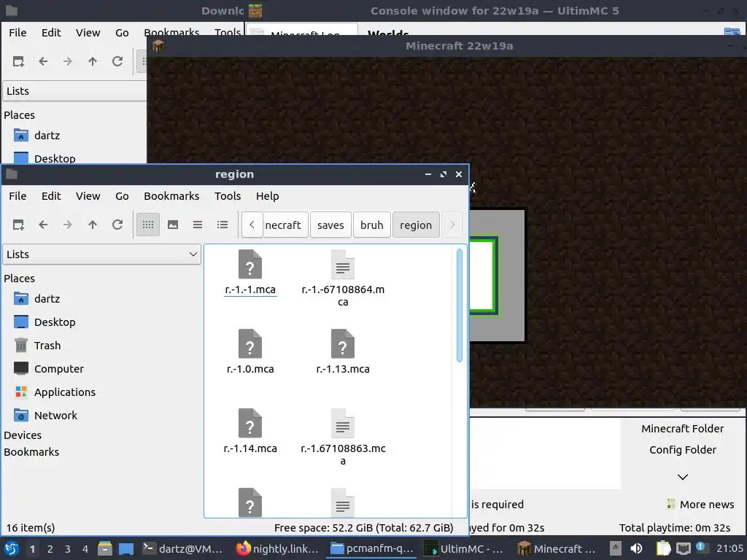Switch to the Minecraft taskbar entry
The image size is (747, 560).
(x=557, y=548)
